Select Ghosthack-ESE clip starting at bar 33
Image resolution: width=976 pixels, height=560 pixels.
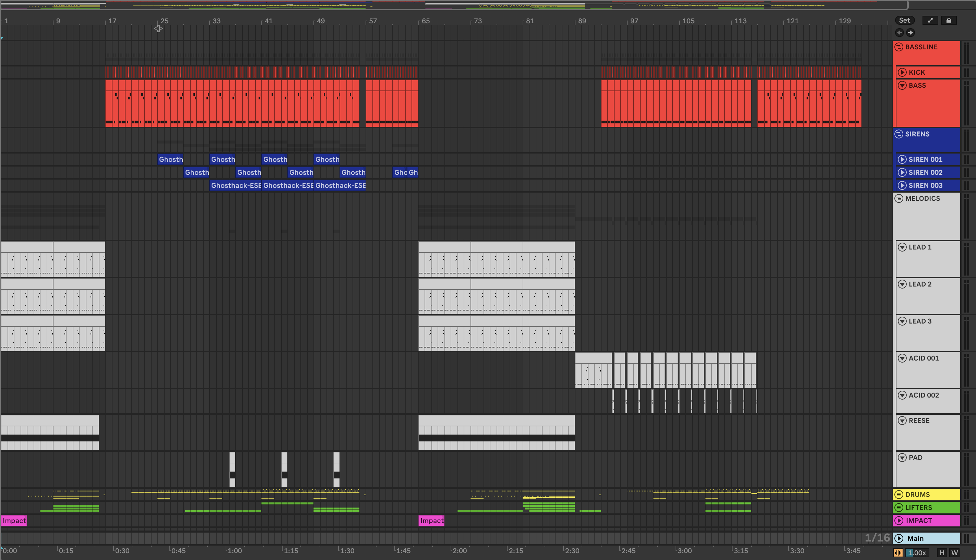tap(236, 185)
